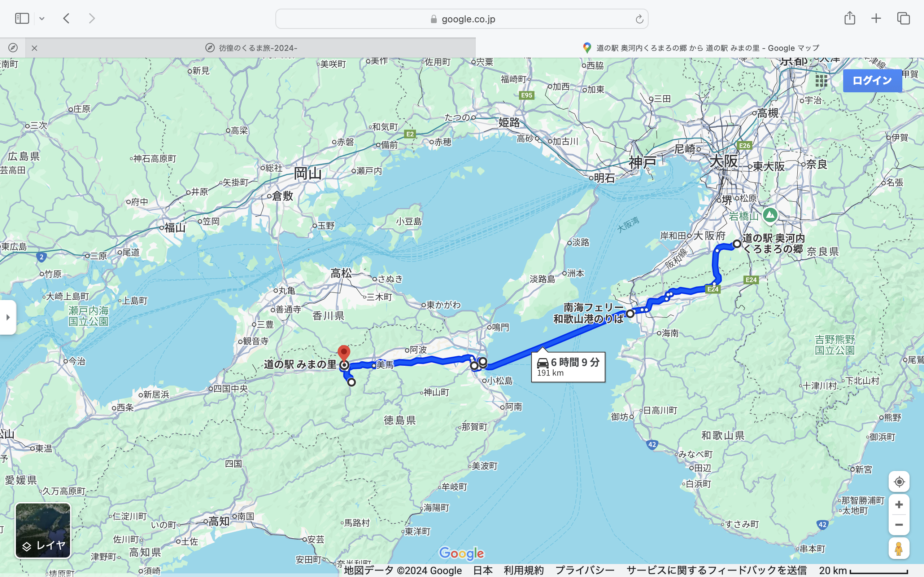The image size is (924, 577).
Task: Close the 彷徨のくるま旅-2024- tab
Action: [34, 48]
